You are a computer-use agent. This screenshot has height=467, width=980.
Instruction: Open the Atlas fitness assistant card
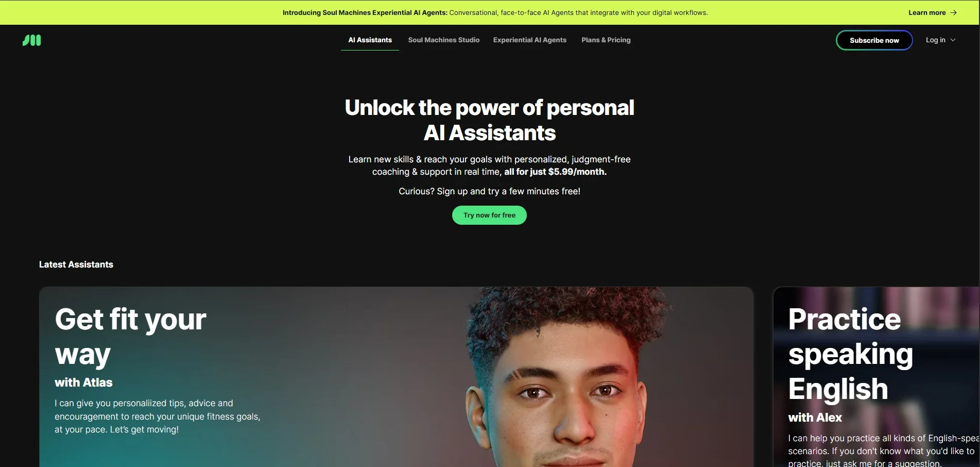(x=396, y=377)
